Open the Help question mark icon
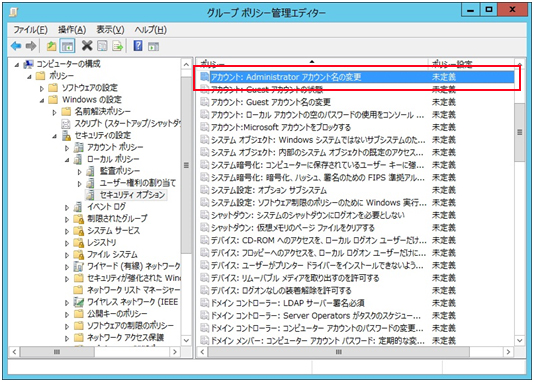The height and width of the screenshot is (382, 534). tap(138, 45)
